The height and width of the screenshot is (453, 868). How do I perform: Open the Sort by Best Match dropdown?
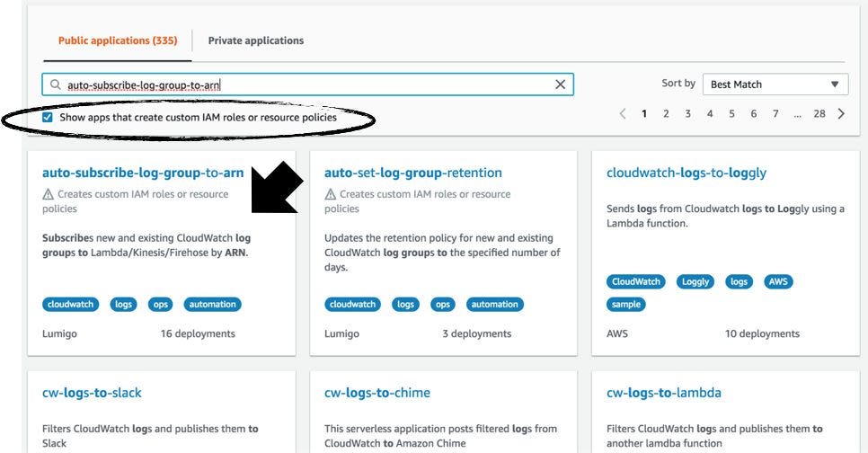click(x=775, y=84)
